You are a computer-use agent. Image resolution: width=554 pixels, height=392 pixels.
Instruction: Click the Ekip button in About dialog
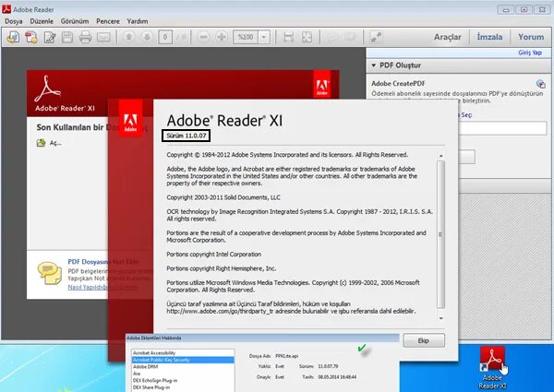pyautogui.click(x=423, y=340)
